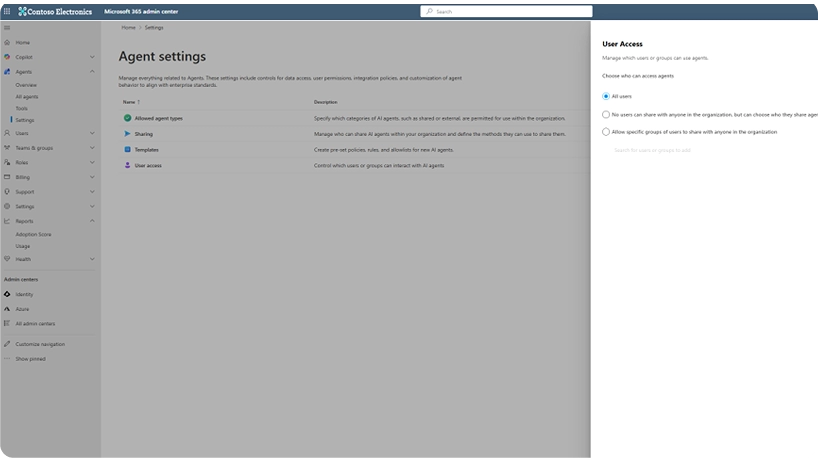The height and width of the screenshot is (458, 818).
Task: Click the Reports chart icon
Action: 7,221
